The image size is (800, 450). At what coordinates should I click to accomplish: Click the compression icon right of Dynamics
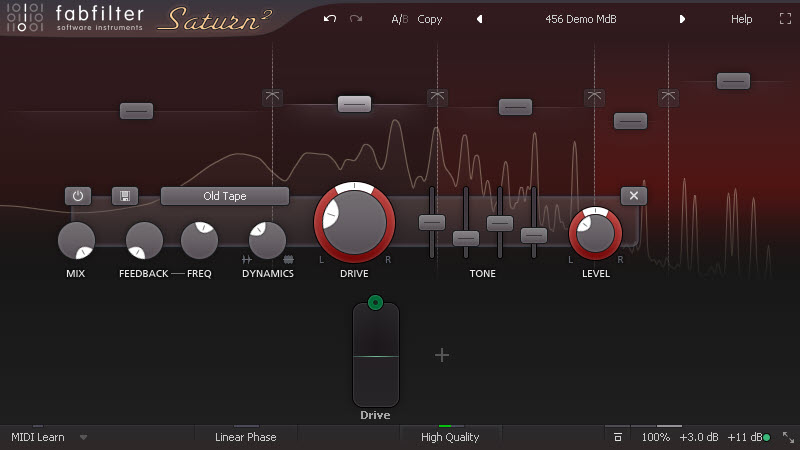[x=288, y=259]
